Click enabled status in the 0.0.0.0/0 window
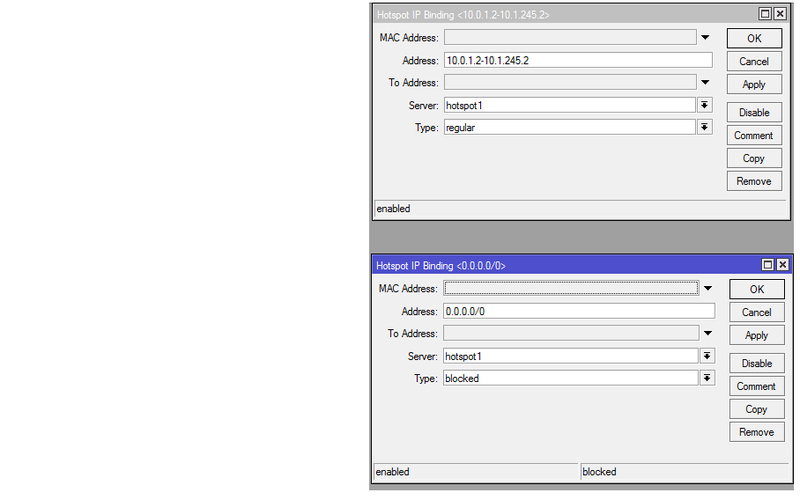Viewport: 800px width, 500px height. coord(392,472)
